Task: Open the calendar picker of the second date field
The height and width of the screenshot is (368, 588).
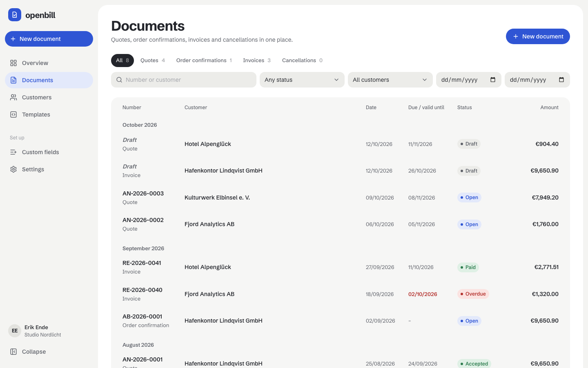Action: click(561, 80)
